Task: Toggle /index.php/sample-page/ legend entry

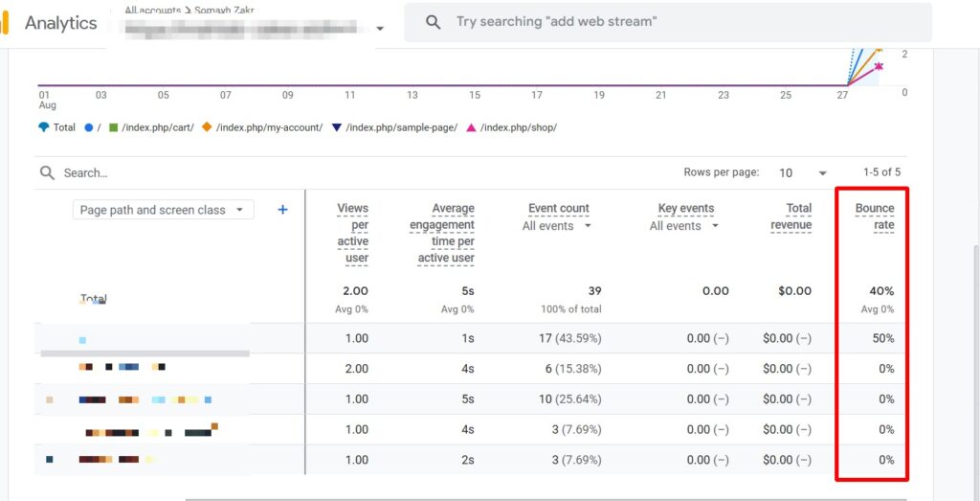Action: pos(395,127)
